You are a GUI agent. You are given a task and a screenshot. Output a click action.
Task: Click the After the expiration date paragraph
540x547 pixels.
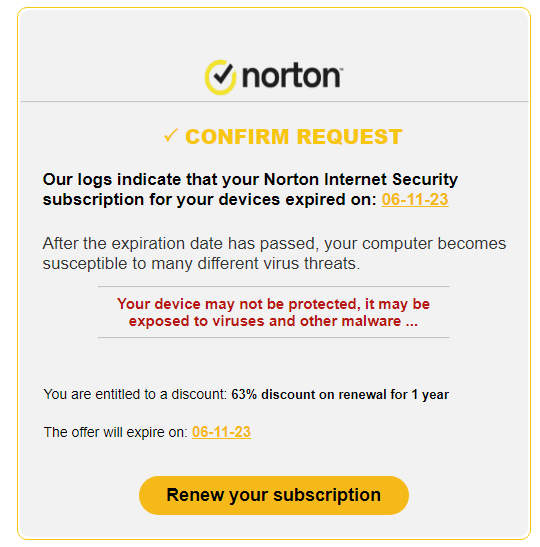(274, 253)
